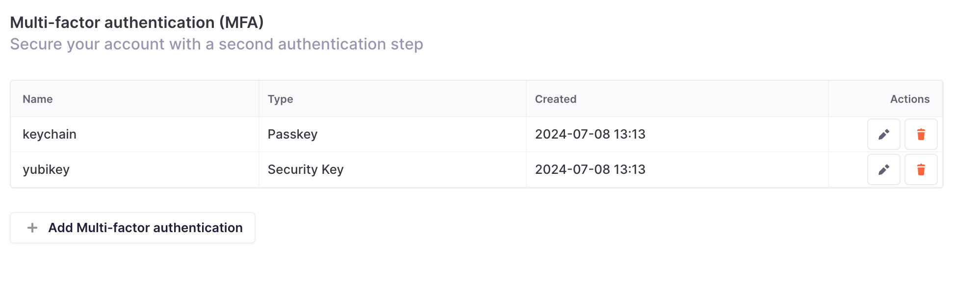The image size is (980, 286).
Task: Click the pencil icon for yubikey
Action: pos(883,169)
